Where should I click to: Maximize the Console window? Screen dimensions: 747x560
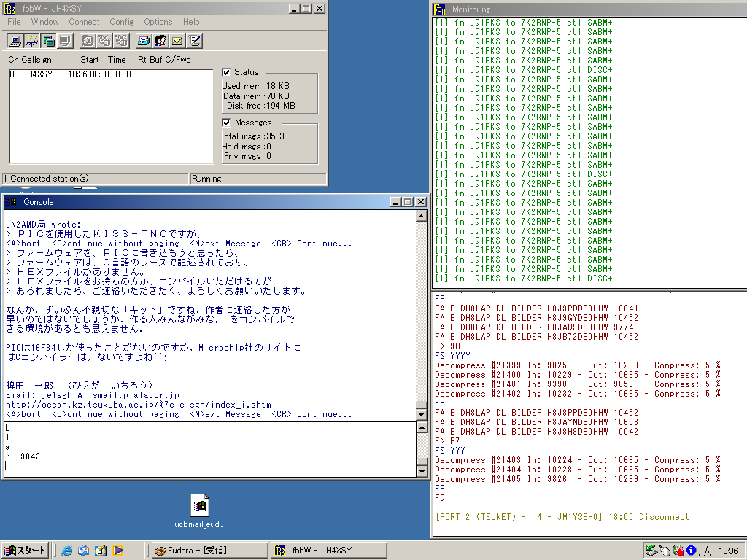coord(407,202)
